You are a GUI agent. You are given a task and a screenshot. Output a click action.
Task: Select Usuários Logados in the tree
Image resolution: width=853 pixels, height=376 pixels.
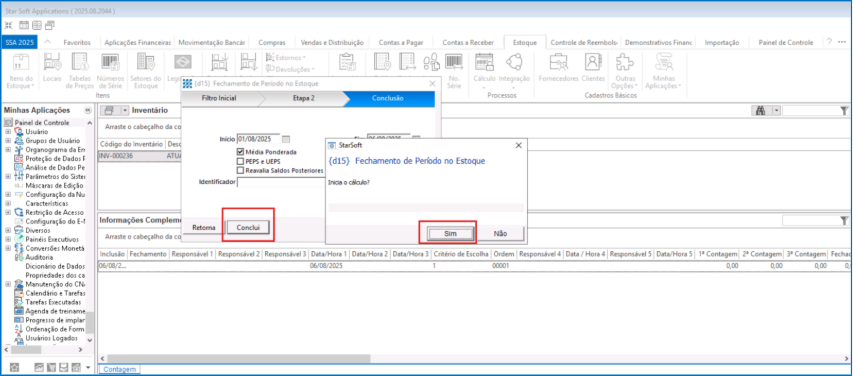53,338
